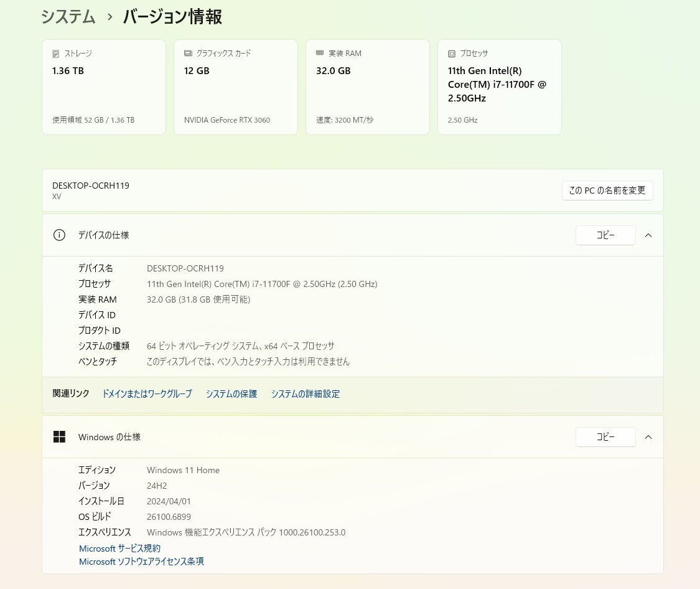Copy device specifications using コピー button

(605, 235)
